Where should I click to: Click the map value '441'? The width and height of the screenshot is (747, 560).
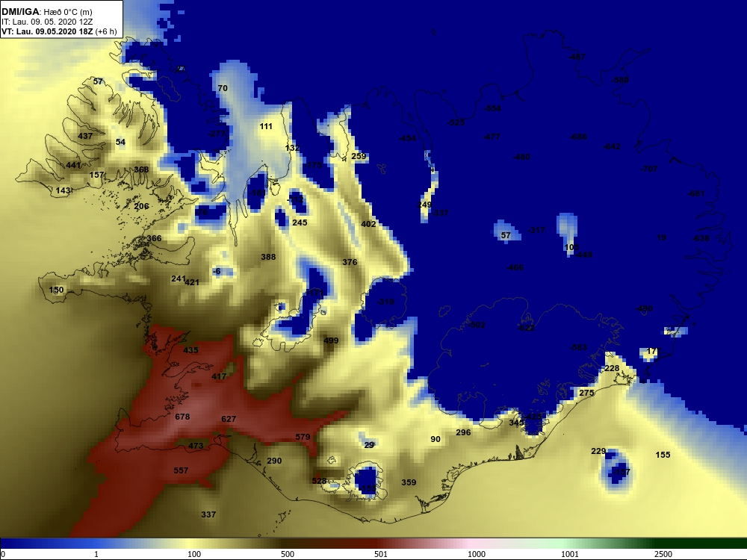(x=73, y=165)
